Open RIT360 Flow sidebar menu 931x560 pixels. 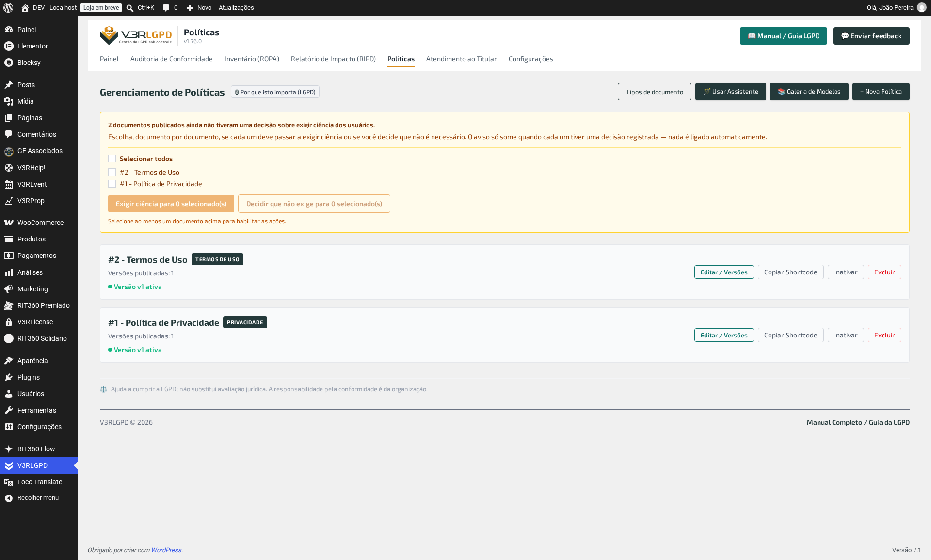39,449
